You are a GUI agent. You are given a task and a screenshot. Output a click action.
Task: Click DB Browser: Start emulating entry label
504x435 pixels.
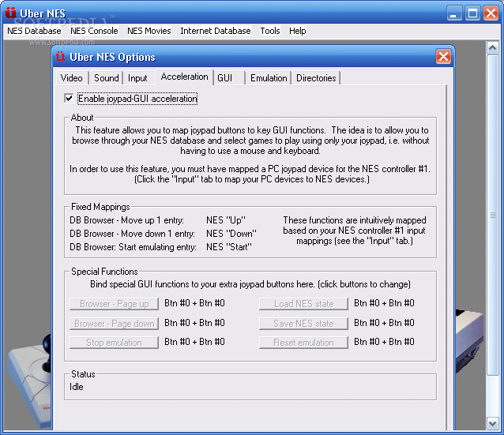[133, 247]
